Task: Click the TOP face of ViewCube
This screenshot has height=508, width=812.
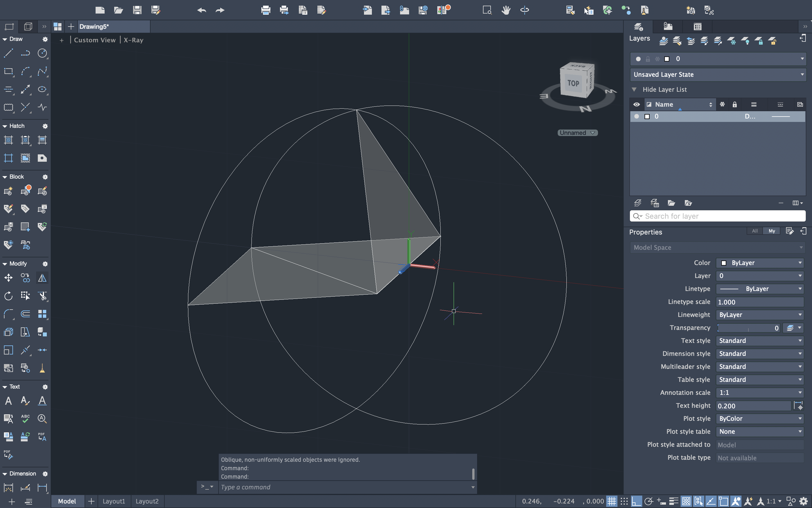Action: pos(573,83)
